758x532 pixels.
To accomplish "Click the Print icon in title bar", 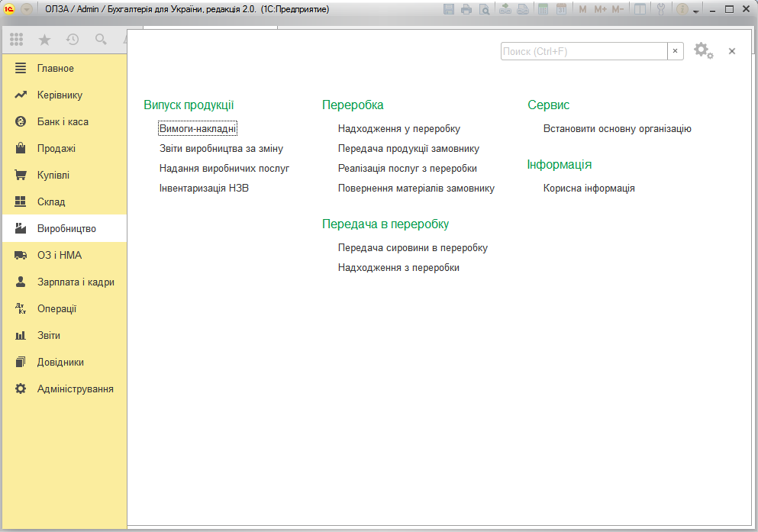I will pos(466,9).
